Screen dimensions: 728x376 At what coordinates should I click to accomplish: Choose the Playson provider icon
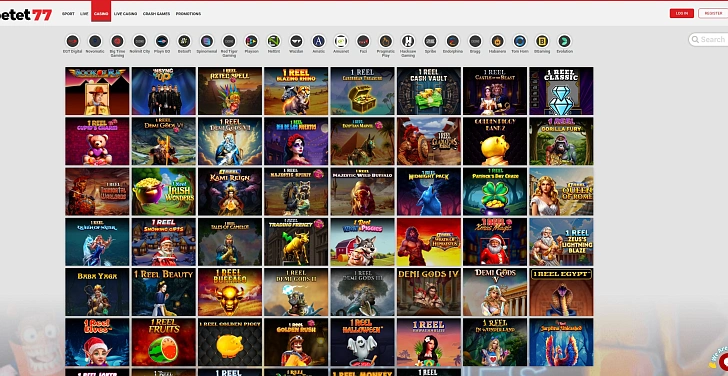pos(251,41)
